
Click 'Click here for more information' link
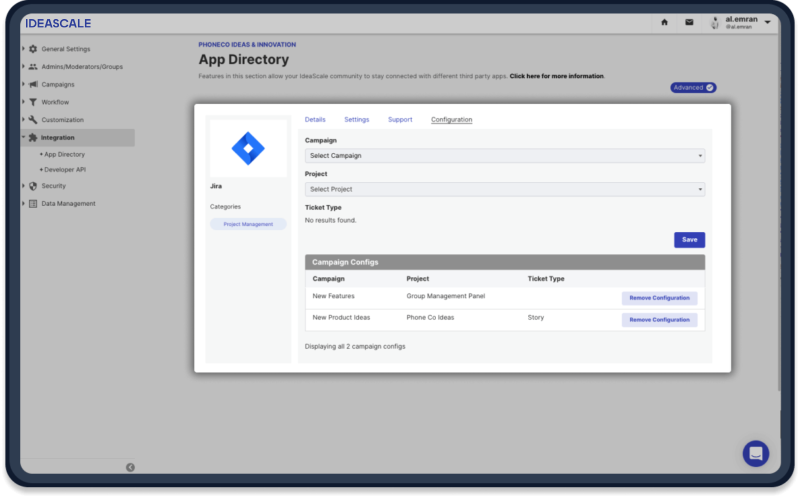click(557, 76)
